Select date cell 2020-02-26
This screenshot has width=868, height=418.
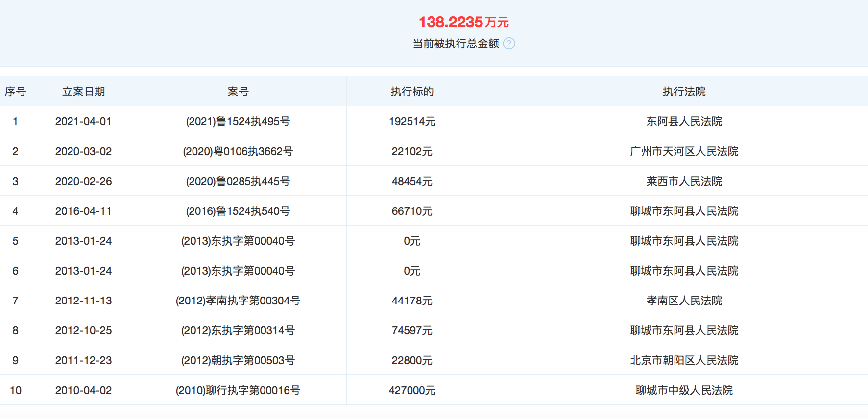coord(83,181)
